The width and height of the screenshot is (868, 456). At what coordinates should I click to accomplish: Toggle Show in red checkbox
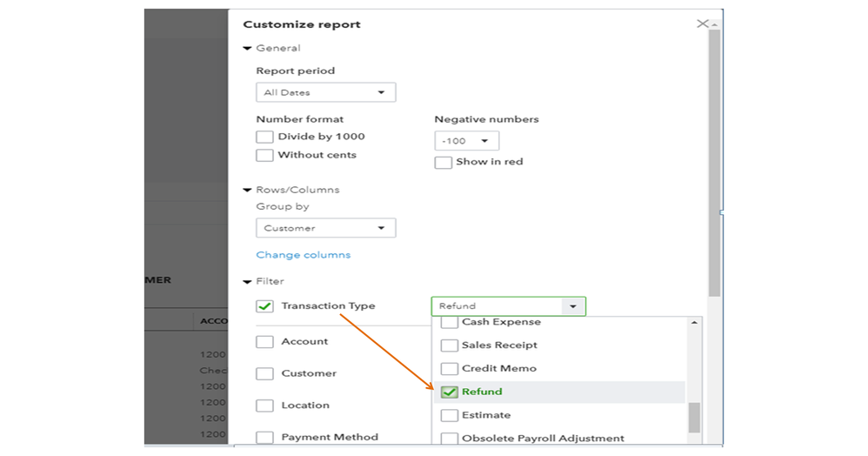point(444,162)
